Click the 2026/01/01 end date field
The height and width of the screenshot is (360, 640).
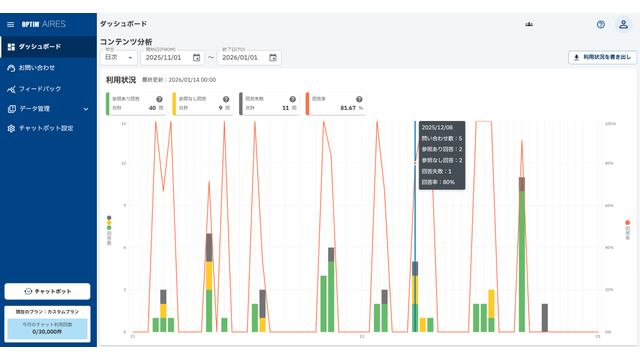(249, 58)
